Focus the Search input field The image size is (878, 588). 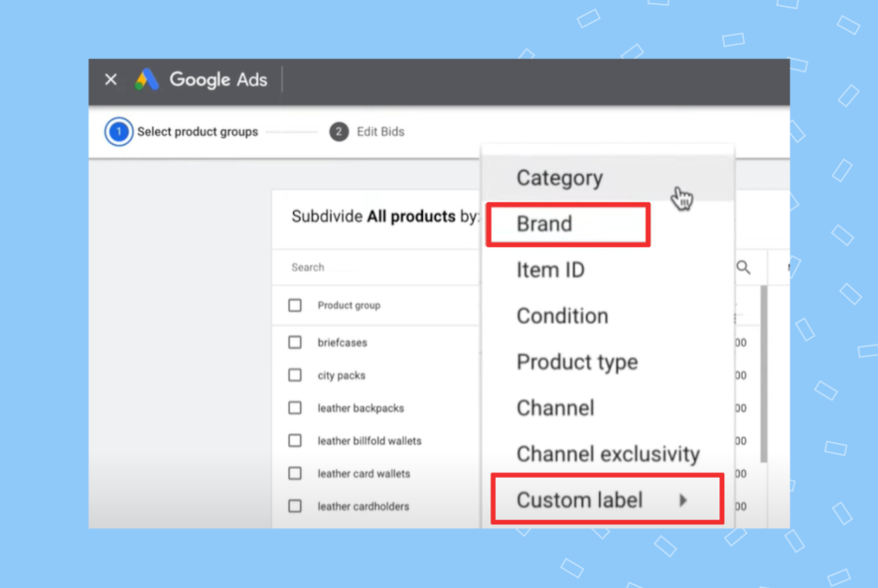tap(377, 267)
